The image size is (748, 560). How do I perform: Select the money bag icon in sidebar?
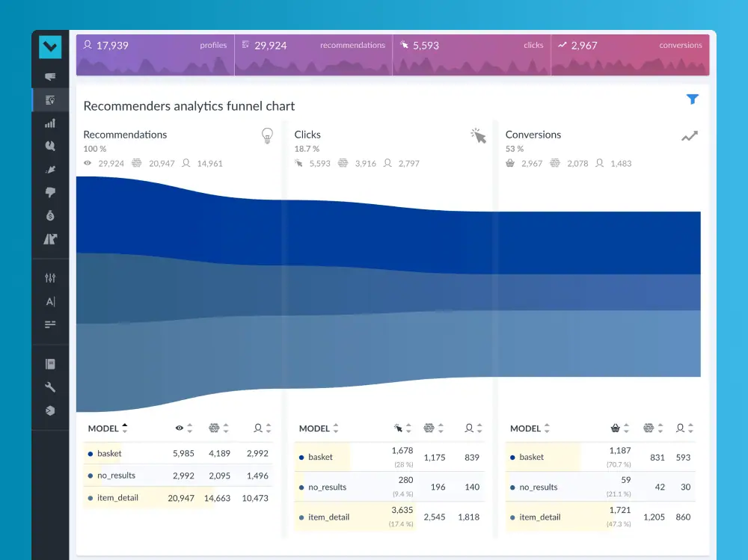tap(50, 216)
